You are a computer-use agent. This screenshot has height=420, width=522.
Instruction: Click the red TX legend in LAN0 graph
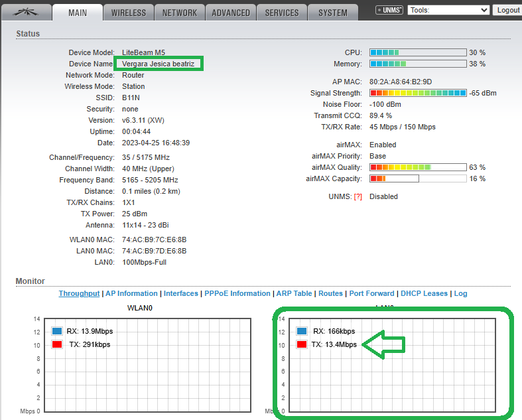tap(302, 344)
